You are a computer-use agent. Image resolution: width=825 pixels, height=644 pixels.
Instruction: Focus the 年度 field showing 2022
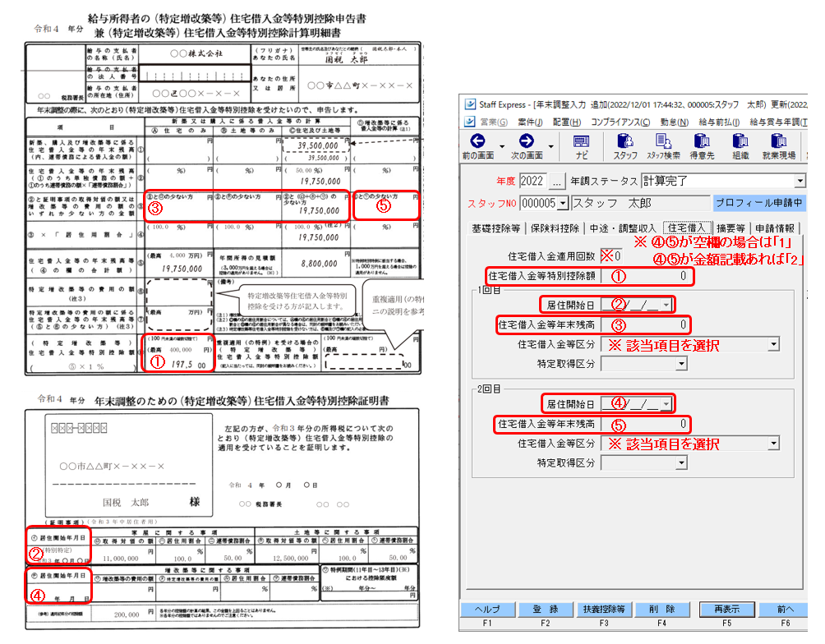point(533,181)
